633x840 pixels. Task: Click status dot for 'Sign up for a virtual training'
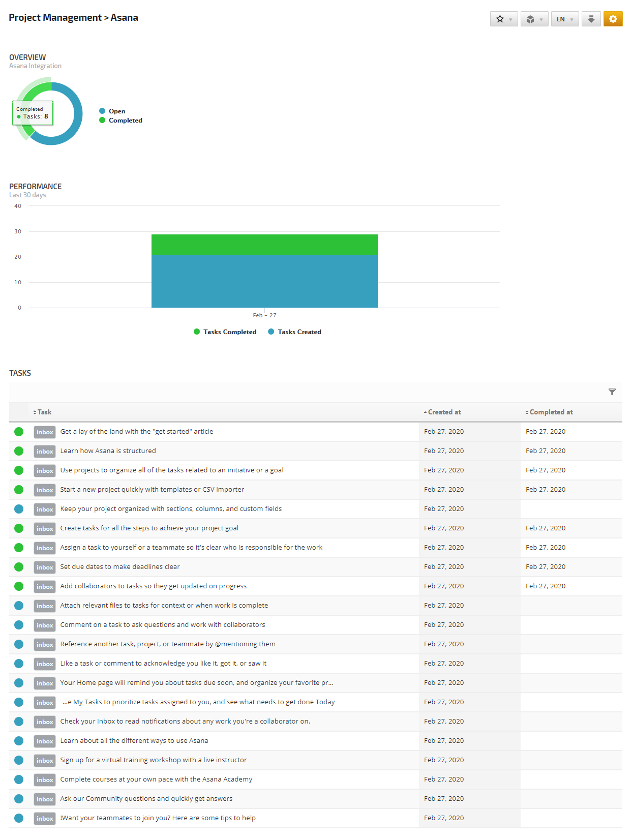(x=19, y=760)
